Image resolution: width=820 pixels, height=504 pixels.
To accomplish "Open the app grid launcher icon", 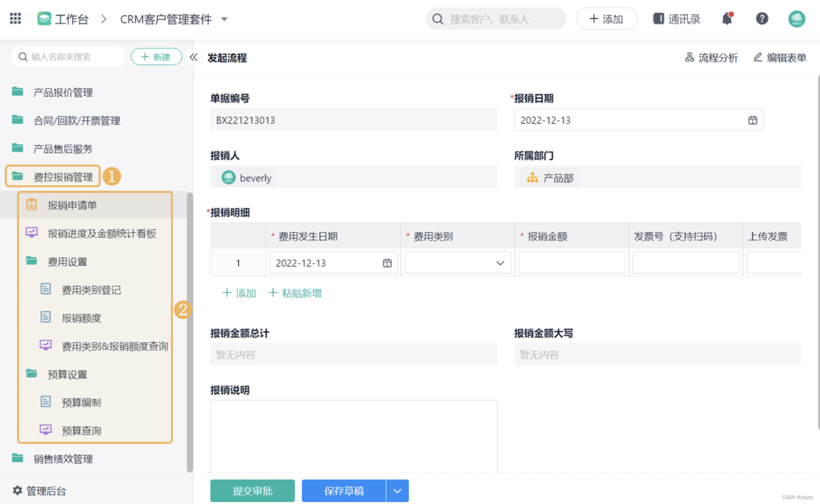I will (15, 18).
